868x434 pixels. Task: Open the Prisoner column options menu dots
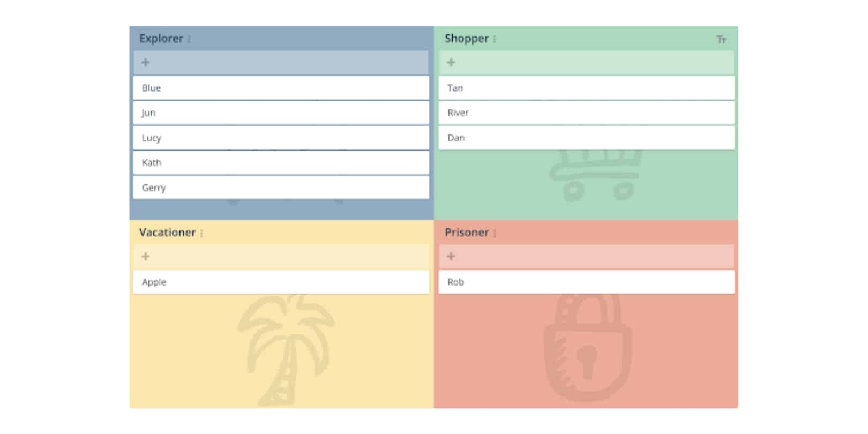click(495, 234)
